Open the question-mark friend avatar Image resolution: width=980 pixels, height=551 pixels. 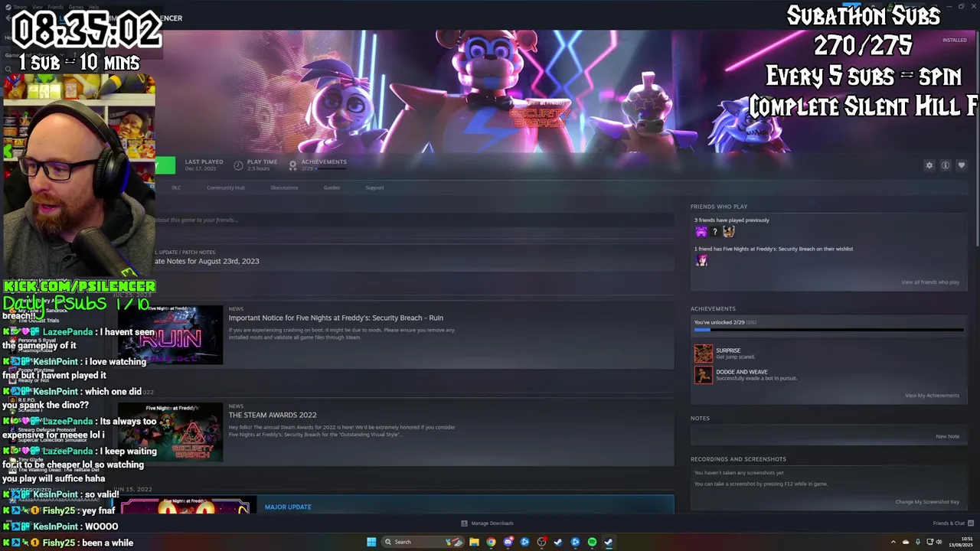click(715, 231)
